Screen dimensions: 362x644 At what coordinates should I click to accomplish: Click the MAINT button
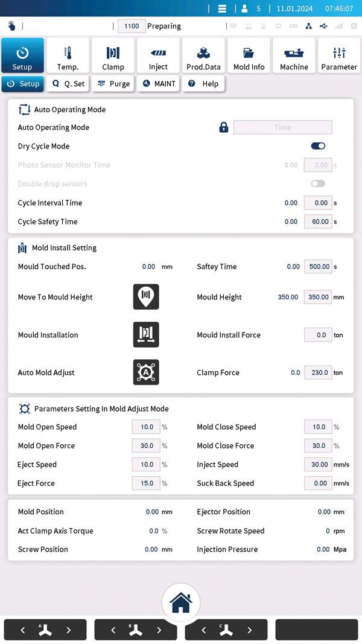[159, 84]
